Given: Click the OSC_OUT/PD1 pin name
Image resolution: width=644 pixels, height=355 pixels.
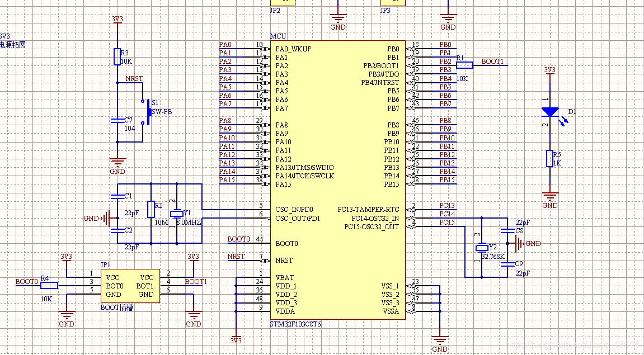Looking at the screenshot, I should pyautogui.click(x=297, y=219).
